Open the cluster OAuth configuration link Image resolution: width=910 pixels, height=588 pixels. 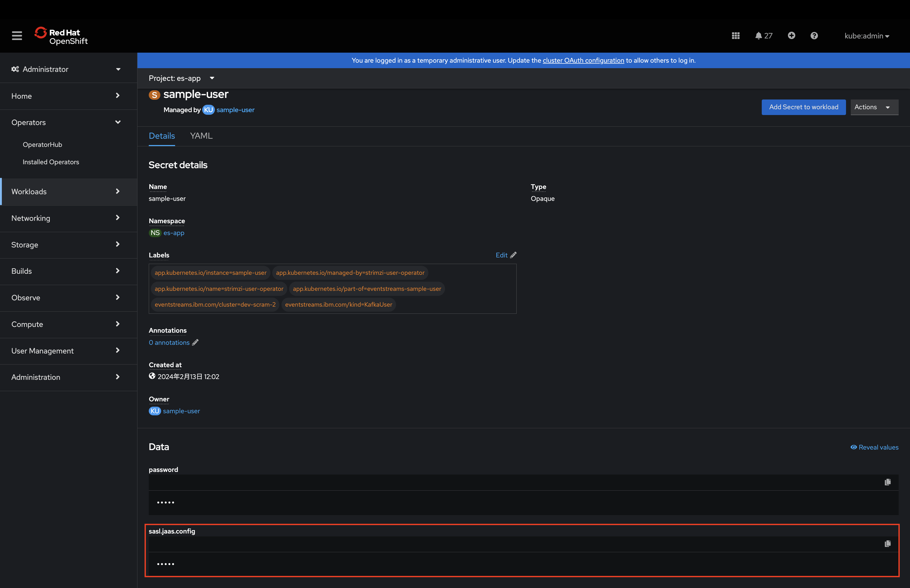(x=583, y=60)
